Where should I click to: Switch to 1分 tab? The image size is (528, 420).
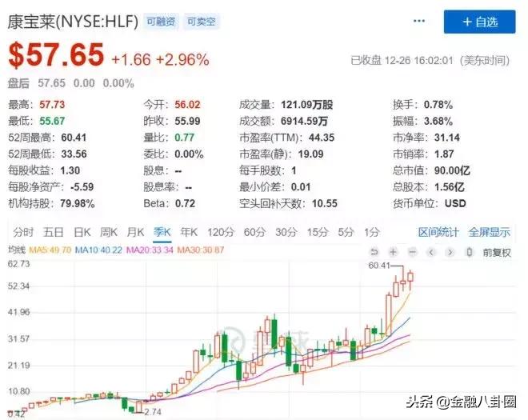pyautogui.click(x=372, y=232)
